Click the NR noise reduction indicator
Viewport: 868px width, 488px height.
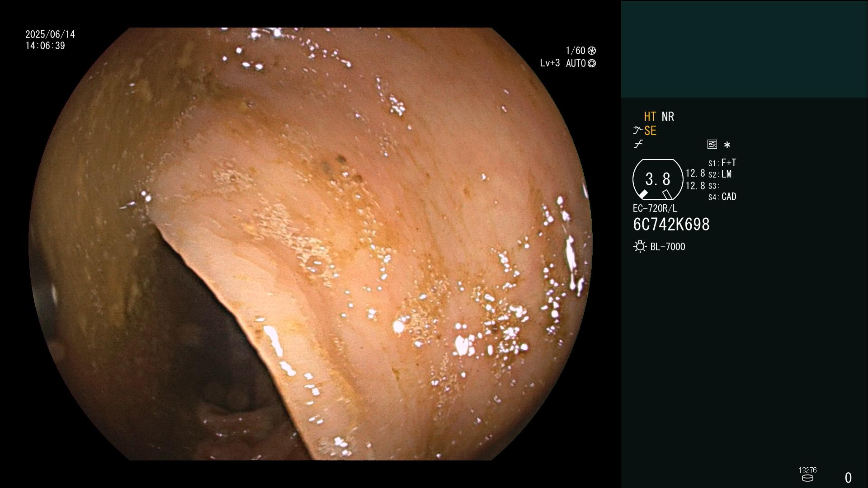668,117
